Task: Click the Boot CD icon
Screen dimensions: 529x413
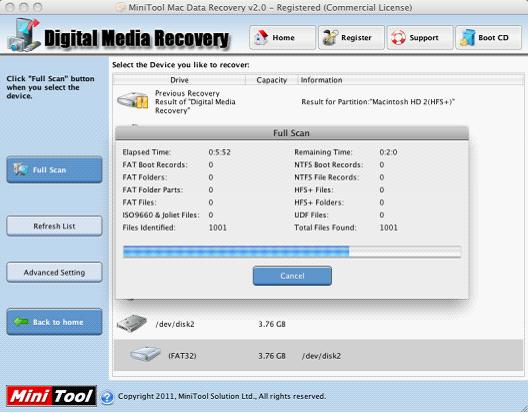Action: pos(468,37)
